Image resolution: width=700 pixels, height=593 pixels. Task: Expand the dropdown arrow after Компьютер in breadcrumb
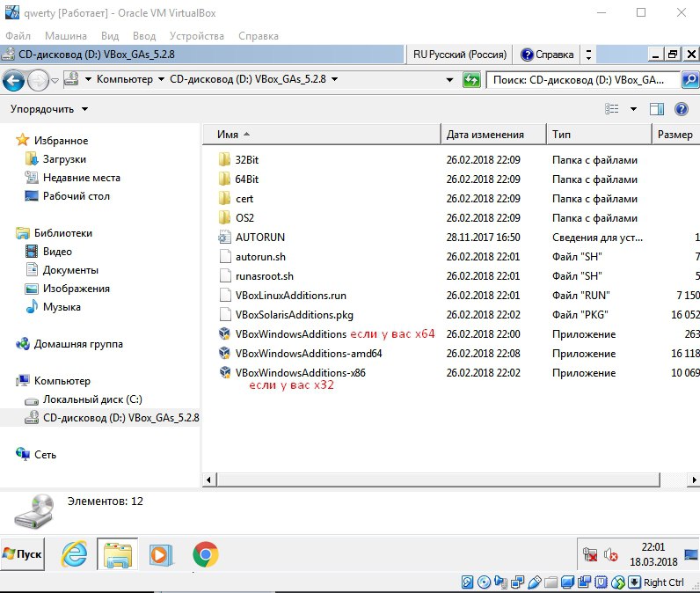coord(161,79)
